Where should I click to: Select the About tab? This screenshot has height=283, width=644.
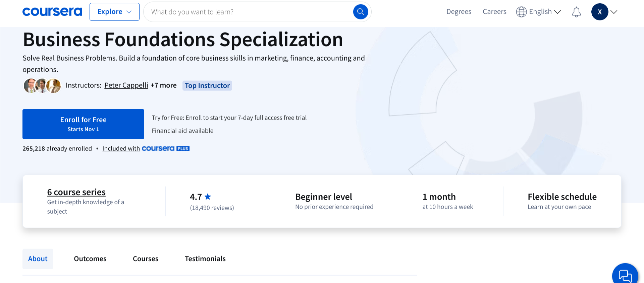(x=38, y=259)
